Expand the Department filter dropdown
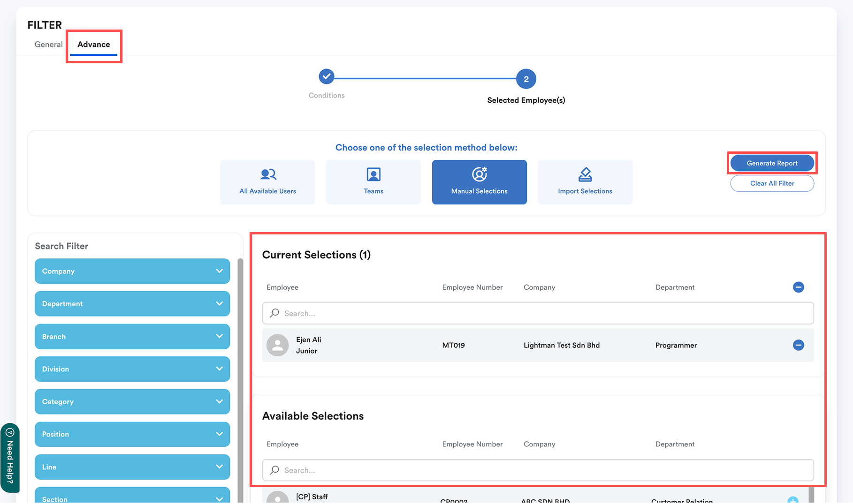This screenshot has height=504, width=853. (x=132, y=304)
